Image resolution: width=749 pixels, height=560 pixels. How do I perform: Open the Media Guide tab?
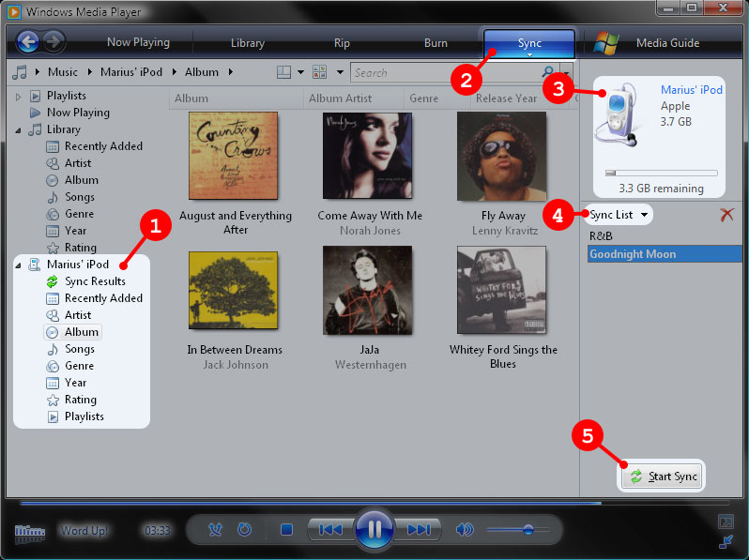pyautogui.click(x=667, y=43)
